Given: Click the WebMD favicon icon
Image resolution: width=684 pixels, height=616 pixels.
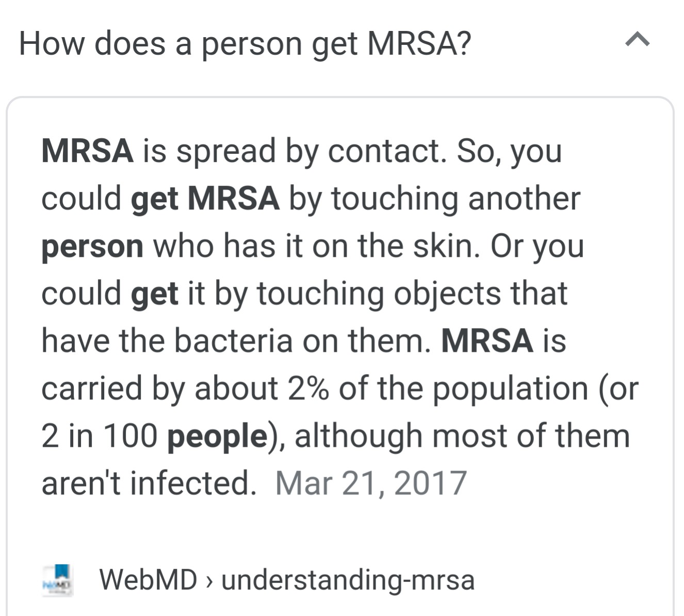Looking at the screenshot, I should pos(57,580).
